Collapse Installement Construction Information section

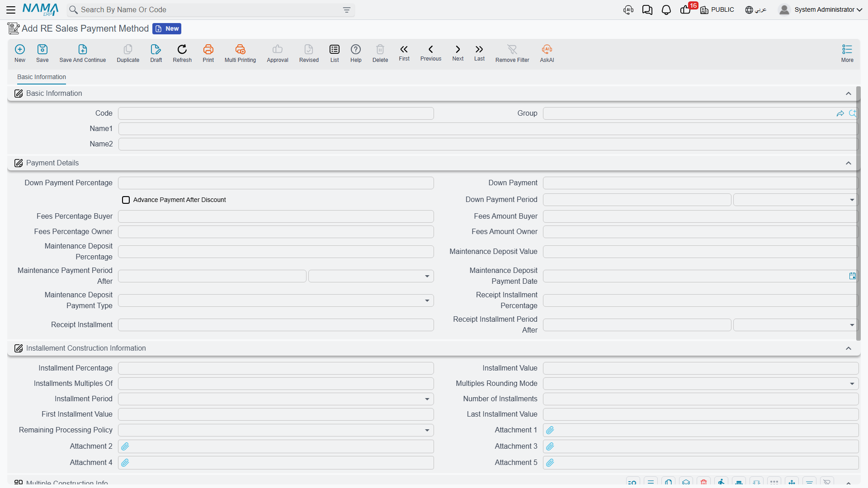pos(849,348)
